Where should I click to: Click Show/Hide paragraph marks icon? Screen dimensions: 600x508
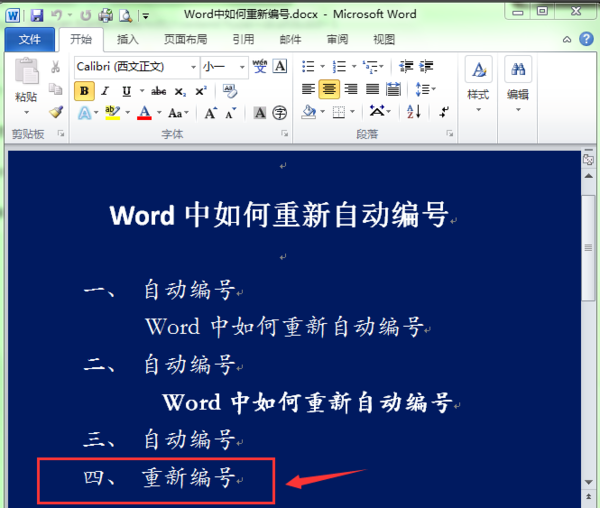pyautogui.click(x=444, y=112)
